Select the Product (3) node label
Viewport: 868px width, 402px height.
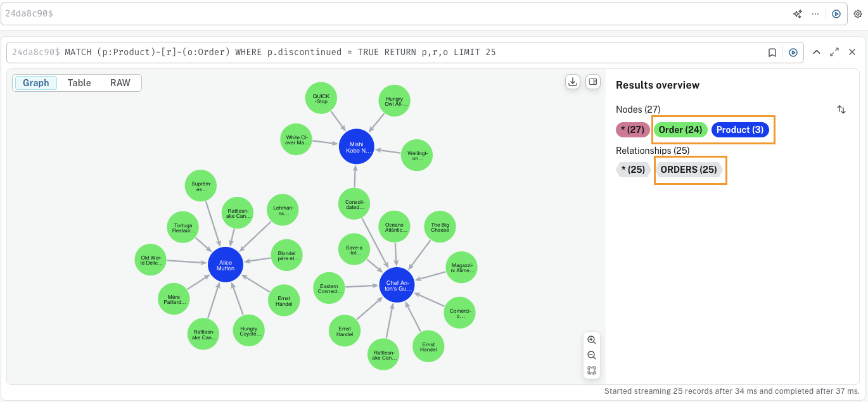tap(740, 130)
